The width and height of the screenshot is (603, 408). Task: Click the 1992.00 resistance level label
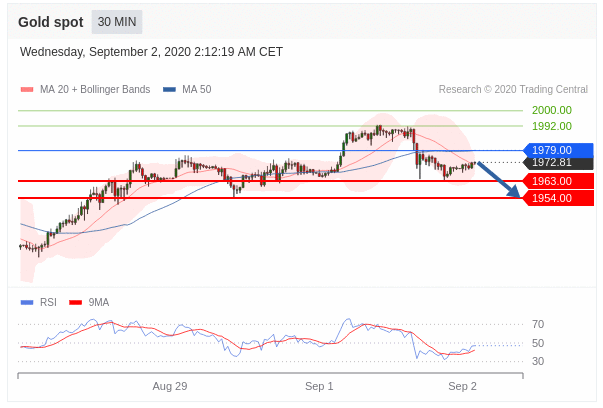coord(551,126)
